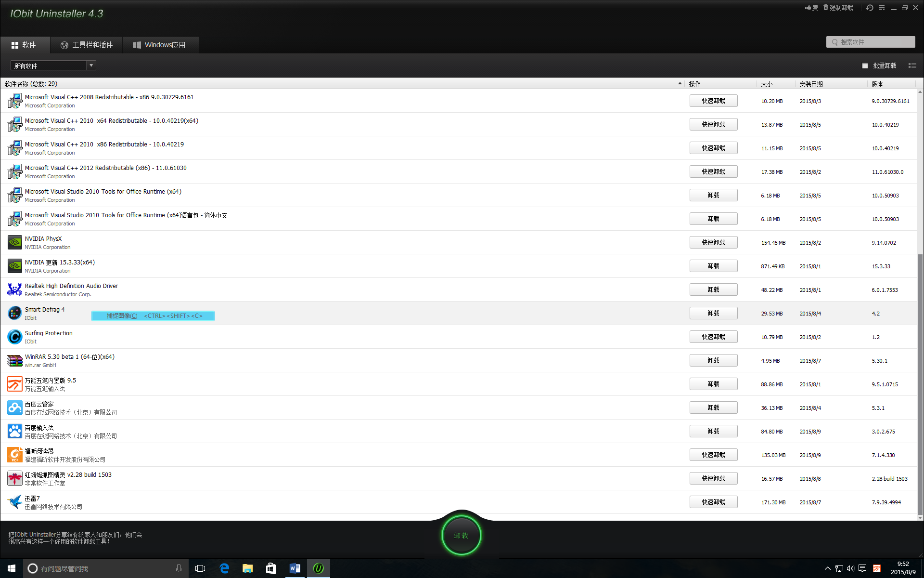Click 捕捉图像 capture tooltip bar
Viewport: 924px width, 578px height.
pos(153,316)
